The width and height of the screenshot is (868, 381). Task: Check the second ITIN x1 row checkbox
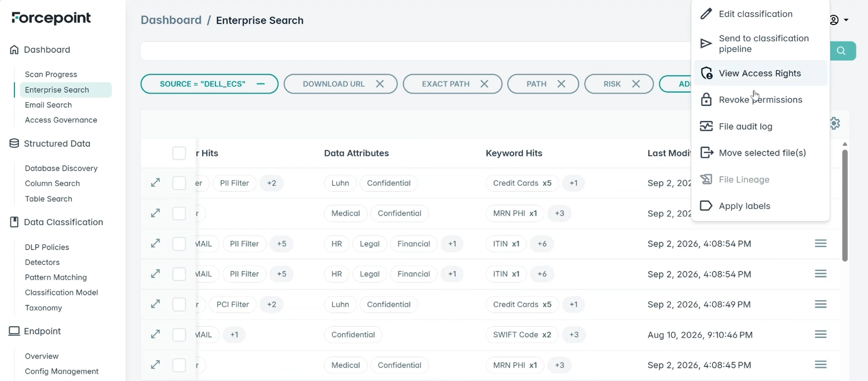click(x=179, y=274)
